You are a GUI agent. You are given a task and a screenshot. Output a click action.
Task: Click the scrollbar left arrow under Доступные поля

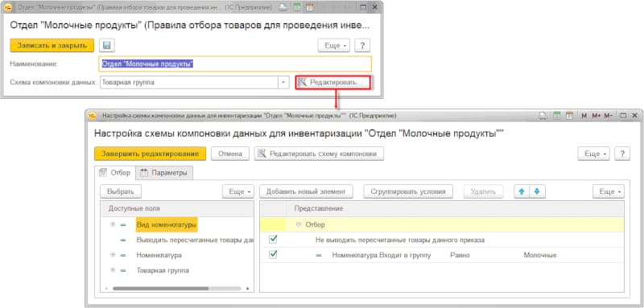point(106,289)
